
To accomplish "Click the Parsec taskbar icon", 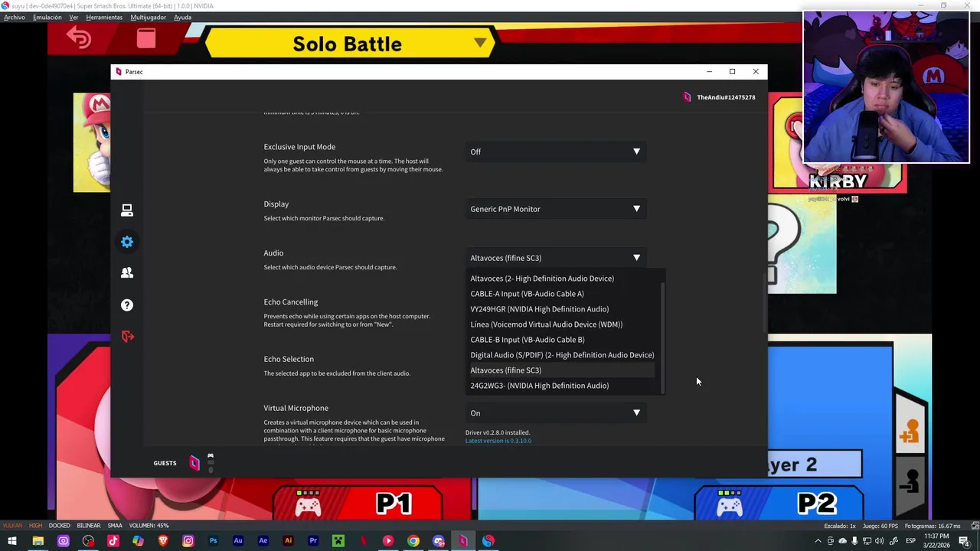I will pos(463,541).
